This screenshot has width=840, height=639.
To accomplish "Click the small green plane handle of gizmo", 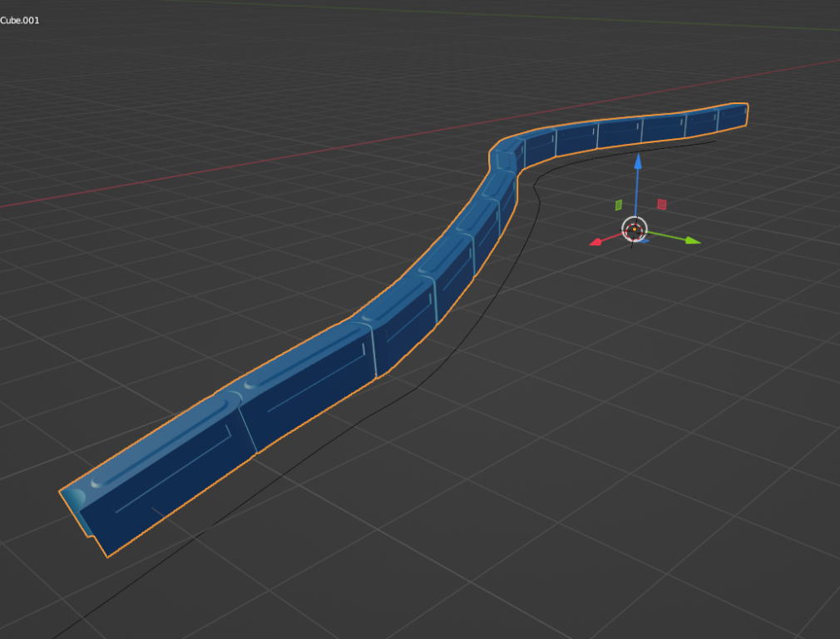I will pos(618,205).
